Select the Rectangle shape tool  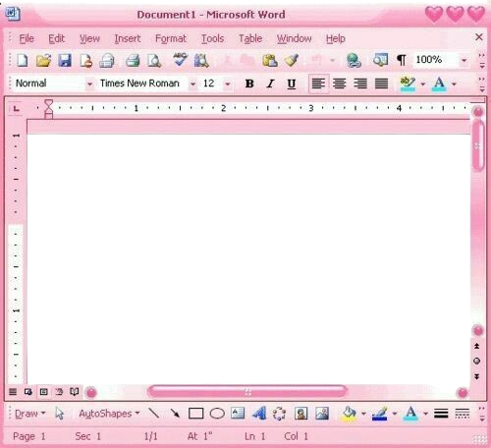(195, 414)
